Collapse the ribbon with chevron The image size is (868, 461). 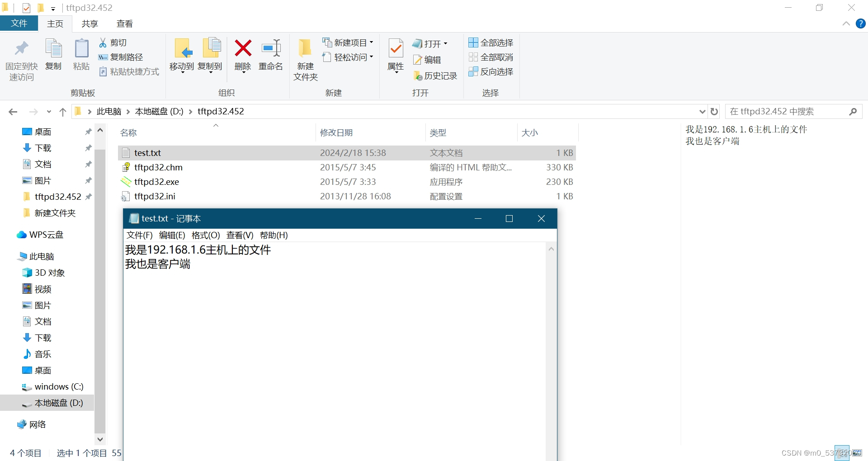click(846, 24)
